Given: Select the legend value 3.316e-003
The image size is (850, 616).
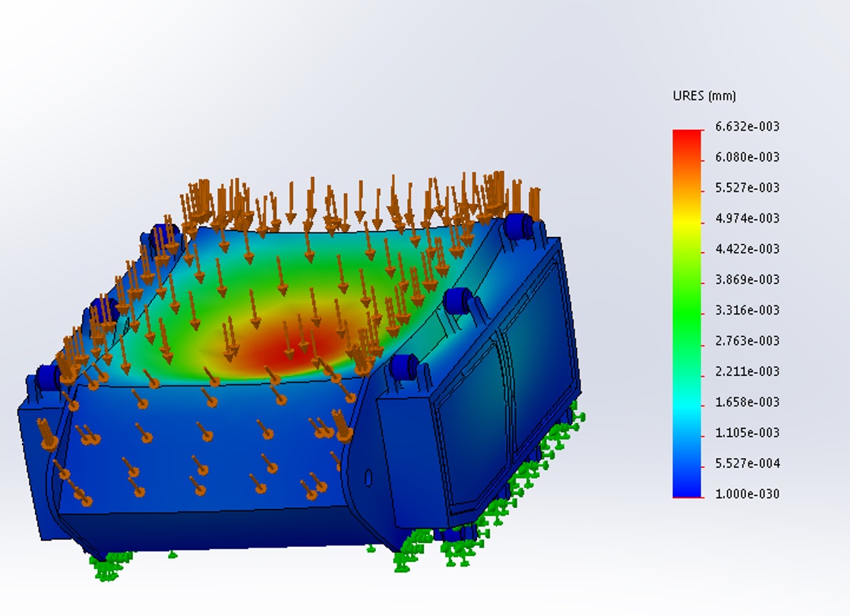Looking at the screenshot, I should click(747, 310).
